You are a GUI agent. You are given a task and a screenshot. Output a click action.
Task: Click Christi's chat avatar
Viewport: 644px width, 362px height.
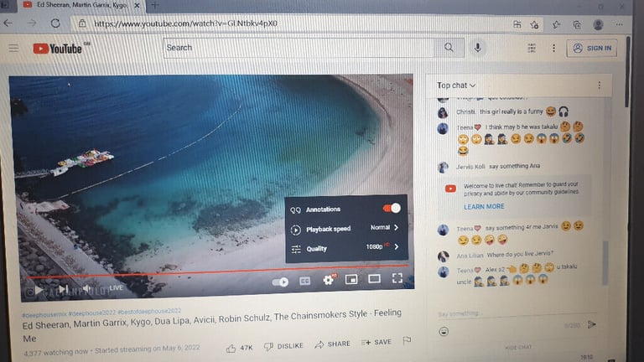click(443, 112)
